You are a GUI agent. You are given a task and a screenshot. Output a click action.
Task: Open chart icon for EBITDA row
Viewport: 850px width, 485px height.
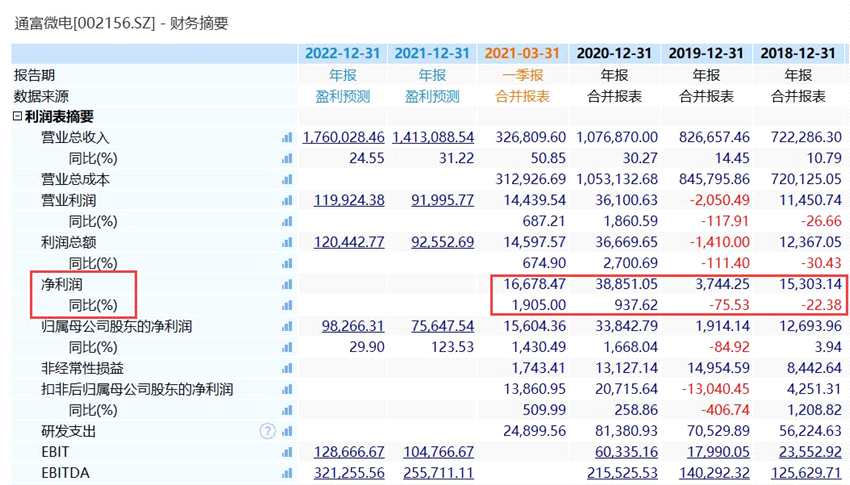click(287, 473)
